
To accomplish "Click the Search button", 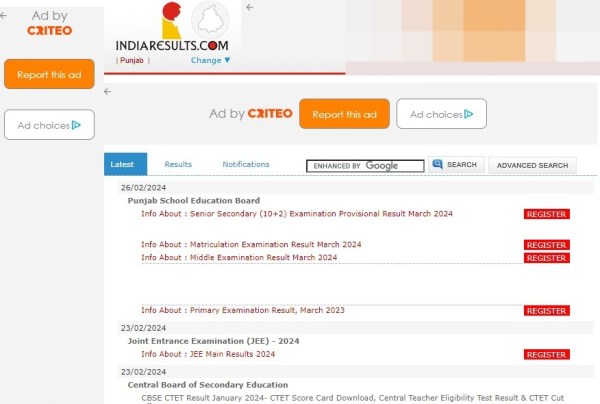I will [456, 165].
